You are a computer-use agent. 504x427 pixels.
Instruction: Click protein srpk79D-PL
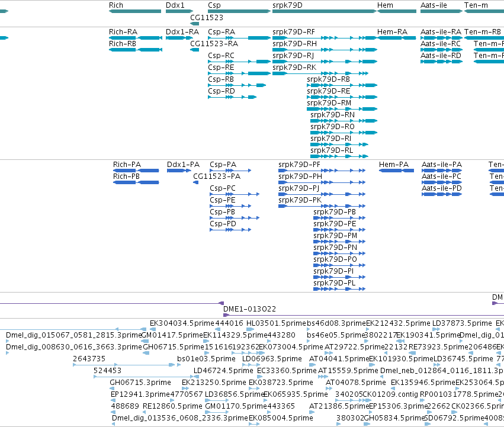coord(339,289)
